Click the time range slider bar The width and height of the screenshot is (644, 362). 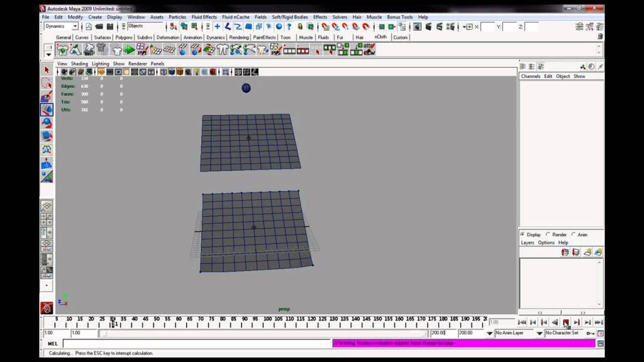[262, 333]
